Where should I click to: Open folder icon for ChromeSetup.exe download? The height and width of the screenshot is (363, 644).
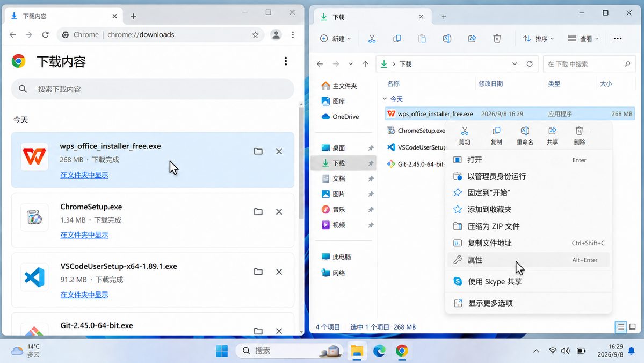[x=258, y=212]
